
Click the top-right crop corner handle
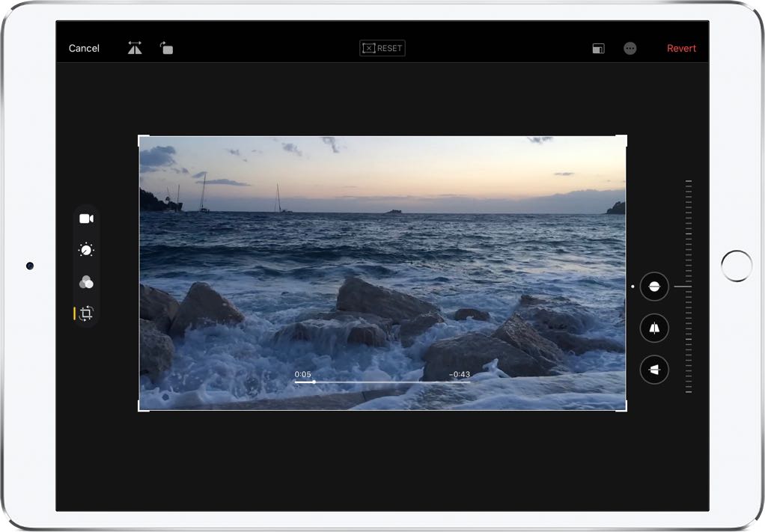click(x=625, y=137)
